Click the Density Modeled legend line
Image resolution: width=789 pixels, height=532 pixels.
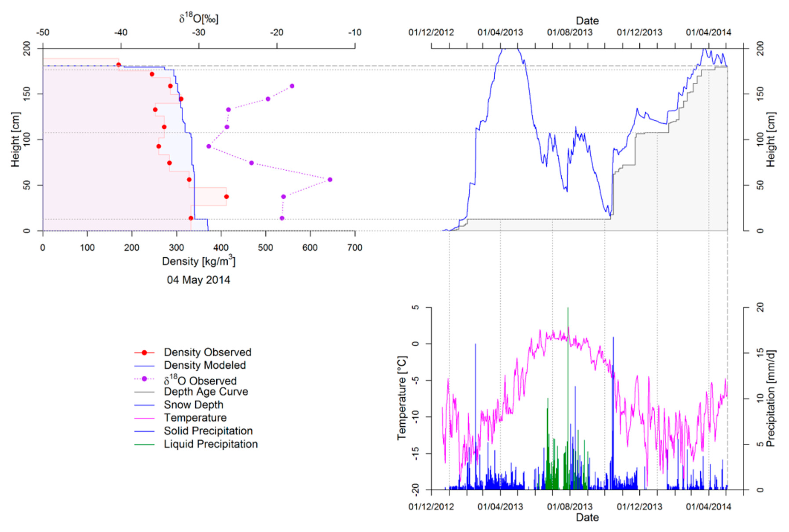144,366
